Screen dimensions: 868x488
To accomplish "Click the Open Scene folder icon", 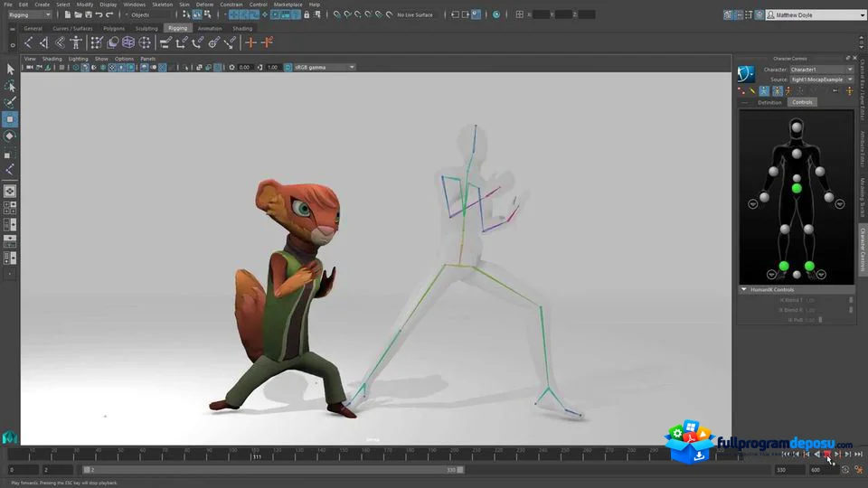I will pos(78,14).
